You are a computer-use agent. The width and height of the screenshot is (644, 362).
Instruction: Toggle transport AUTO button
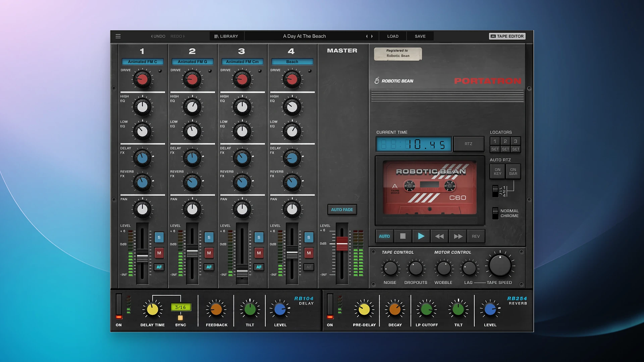[x=384, y=236]
